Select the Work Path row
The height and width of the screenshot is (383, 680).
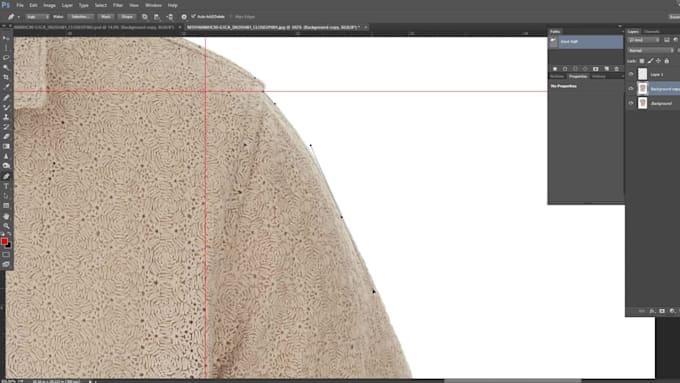[586, 42]
